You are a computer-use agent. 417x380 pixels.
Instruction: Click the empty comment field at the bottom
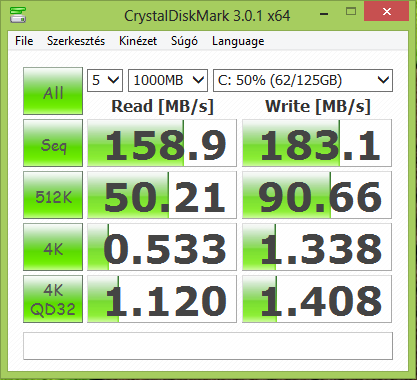coord(208,346)
